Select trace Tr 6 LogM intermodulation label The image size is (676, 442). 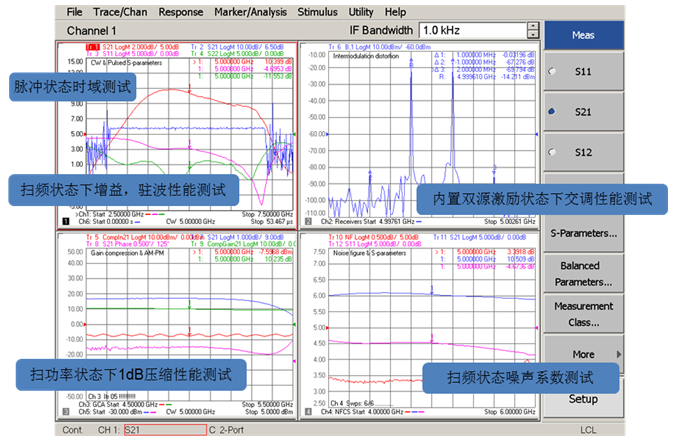pos(379,47)
